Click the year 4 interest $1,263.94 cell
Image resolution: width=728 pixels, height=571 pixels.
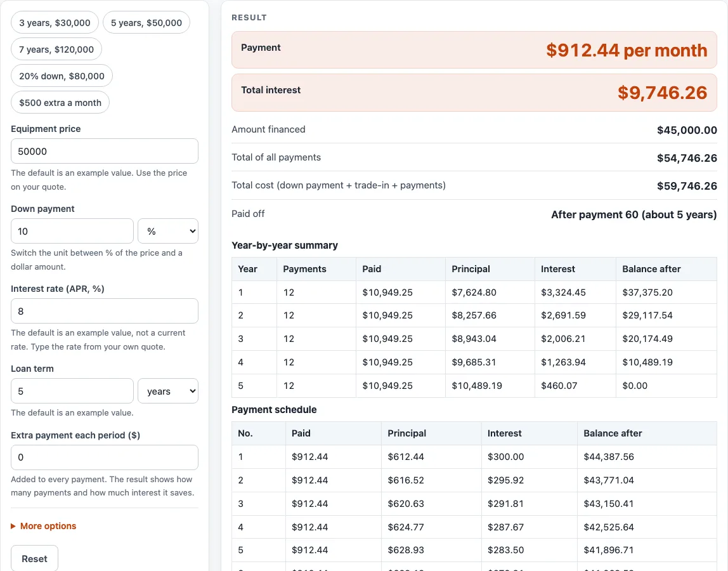click(575, 362)
